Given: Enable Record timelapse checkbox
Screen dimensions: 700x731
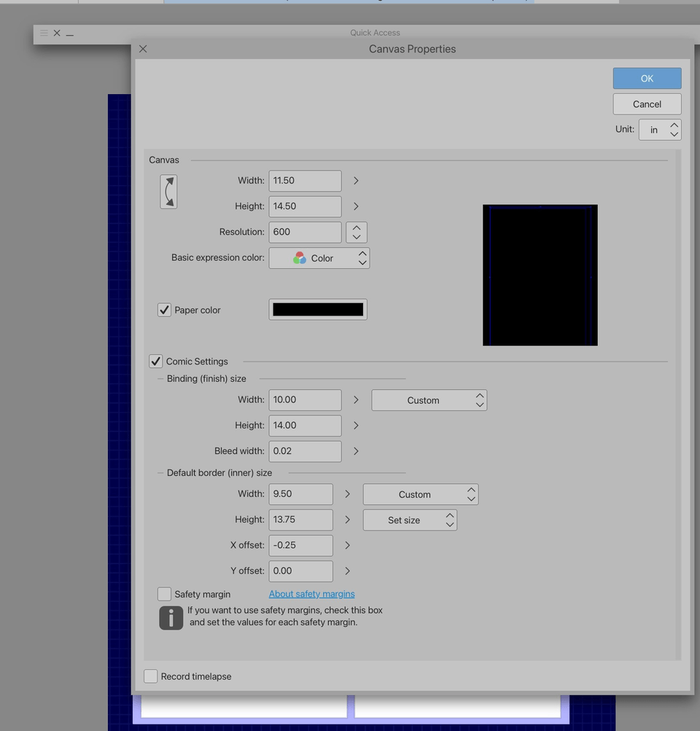Looking at the screenshot, I should point(151,676).
